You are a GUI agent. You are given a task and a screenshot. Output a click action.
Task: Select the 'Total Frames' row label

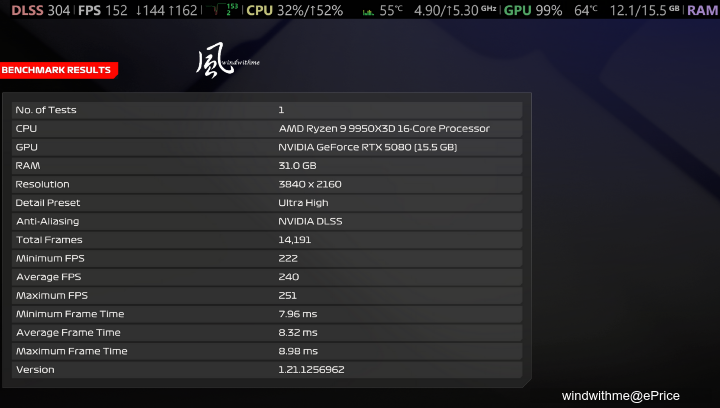(x=49, y=240)
